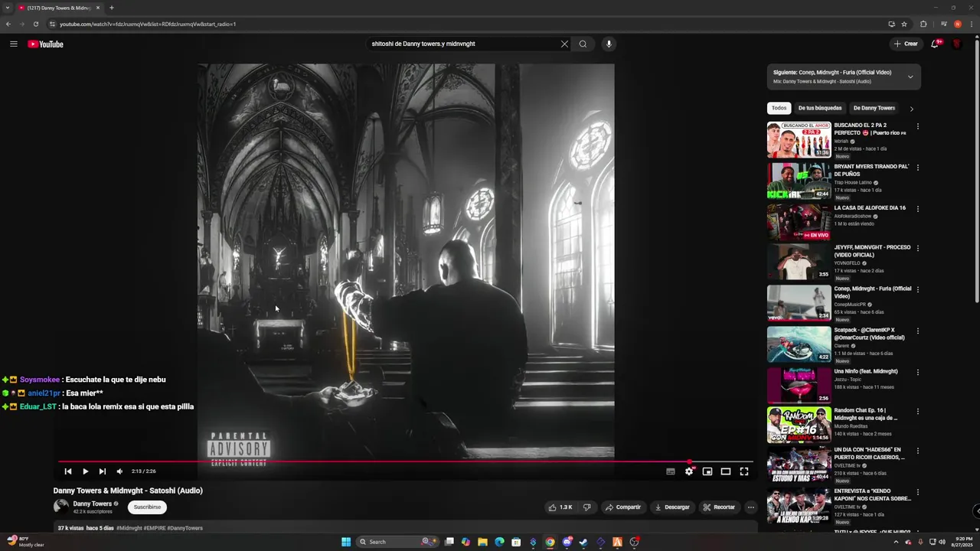Open Steam from taskbar
This screenshot has height=551, width=980.
coord(583,542)
